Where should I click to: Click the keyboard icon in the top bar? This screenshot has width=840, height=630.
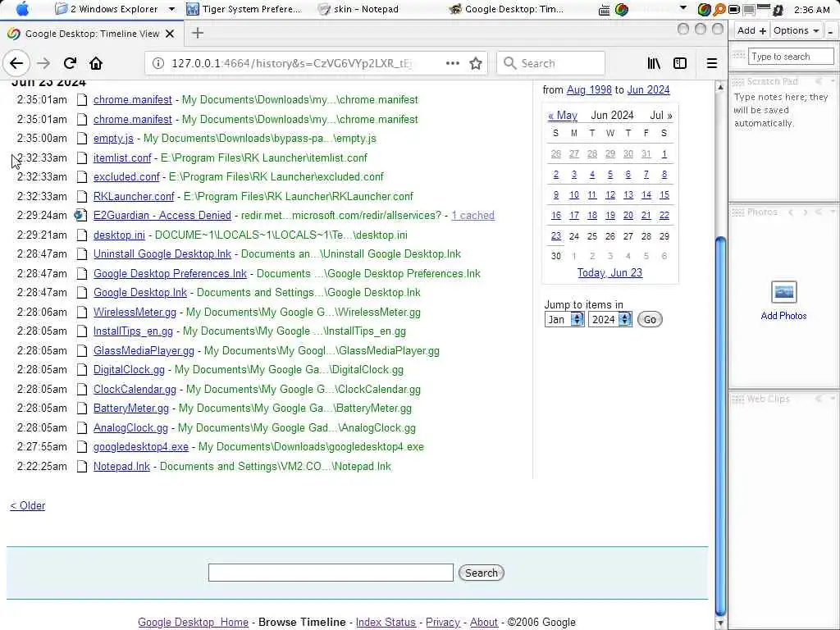click(x=604, y=10)
